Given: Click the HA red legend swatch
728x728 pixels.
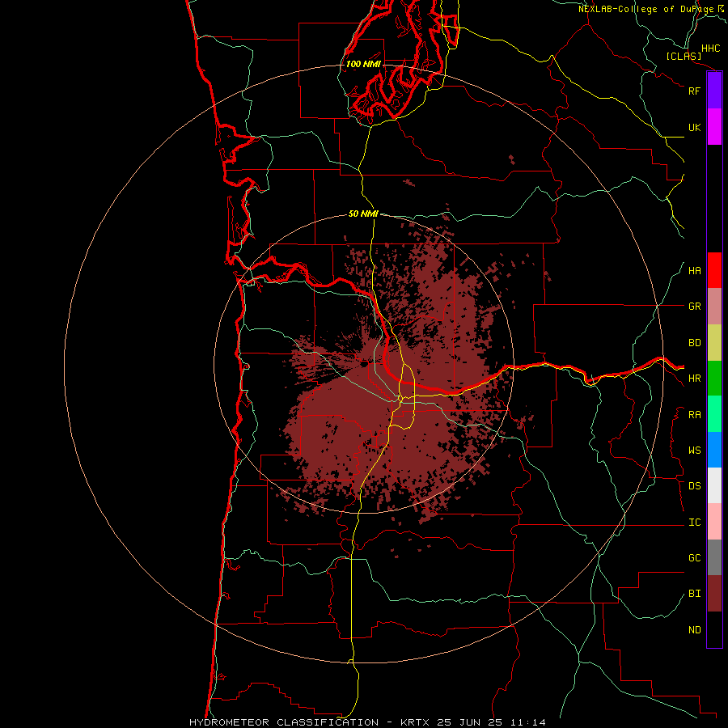Looking at the screenshot, I should pyautogui.click(x=714, y=270).
